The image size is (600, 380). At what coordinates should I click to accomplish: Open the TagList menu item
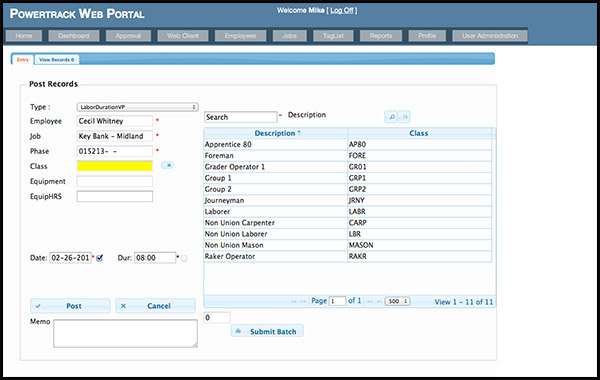333,36
